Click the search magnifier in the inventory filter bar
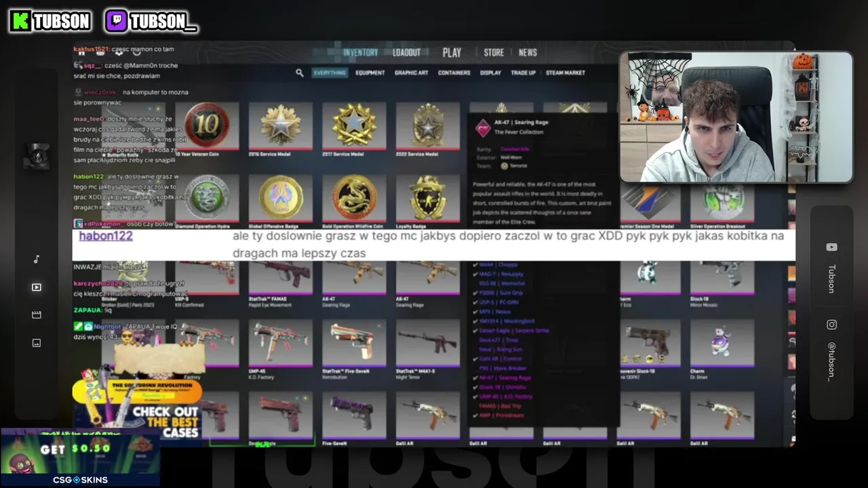 click(299, 73)
